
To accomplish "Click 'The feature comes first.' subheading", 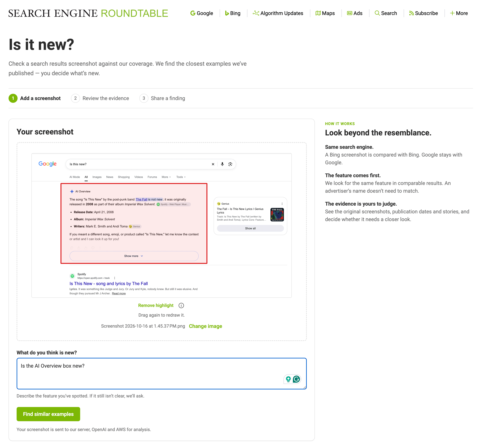I will point(353,175).
